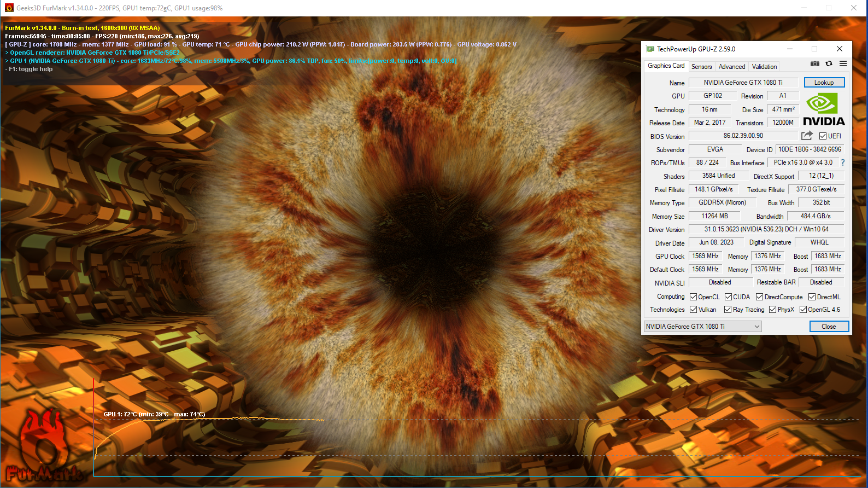Viewport: 868px width, 488px height.
Task: Click the FurMark title bar icon
Action: click(x=9, y=8)
